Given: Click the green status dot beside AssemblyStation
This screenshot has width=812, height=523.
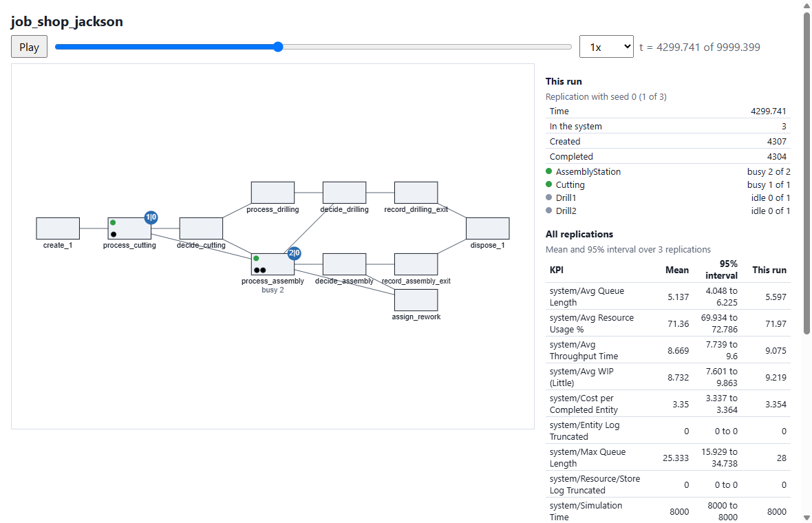Looking at the screenshot, I should pyautogui.click(x=549, y=171).
